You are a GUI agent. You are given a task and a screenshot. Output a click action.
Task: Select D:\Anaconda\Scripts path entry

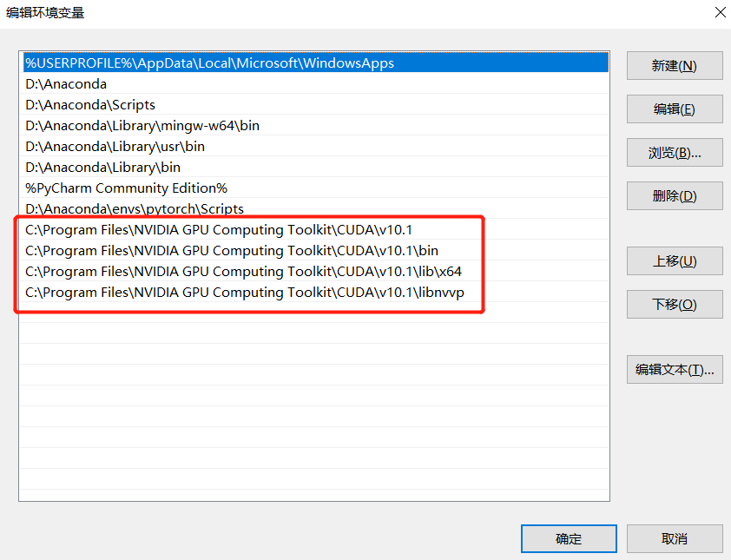(314, 105)
